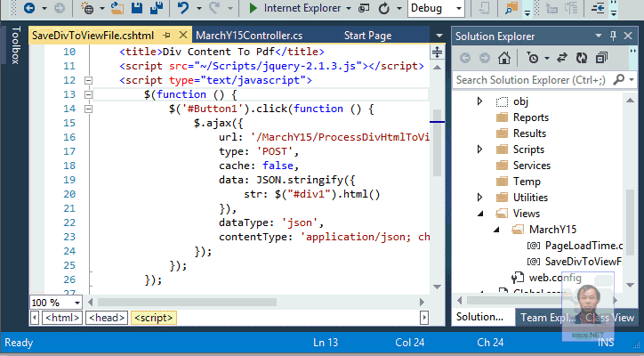Collapse the function block at line 13
Image resolution: width=644 pixels, height=356 pixels.
click(88, 94)
